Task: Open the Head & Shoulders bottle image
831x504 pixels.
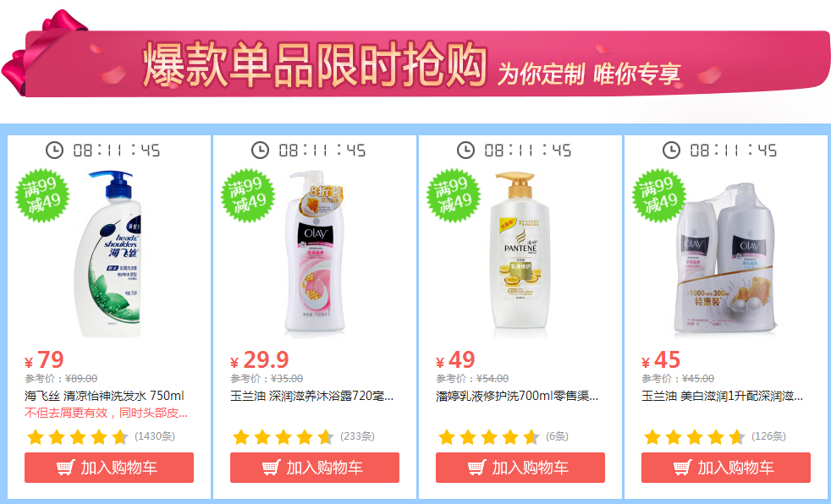Action: [x=108, y=253]
